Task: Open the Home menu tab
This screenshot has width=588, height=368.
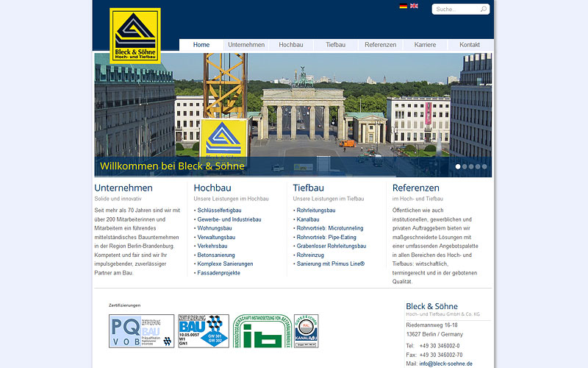Action: 201,45
